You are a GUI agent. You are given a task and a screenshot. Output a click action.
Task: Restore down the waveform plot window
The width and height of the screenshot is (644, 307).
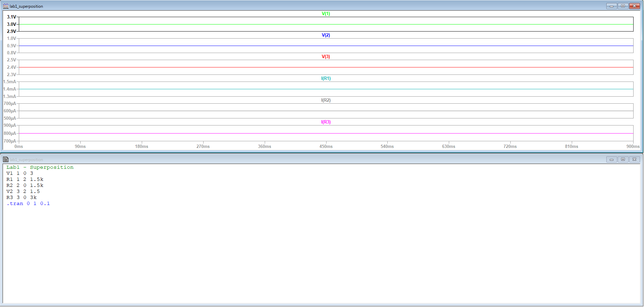coord(623,6)
